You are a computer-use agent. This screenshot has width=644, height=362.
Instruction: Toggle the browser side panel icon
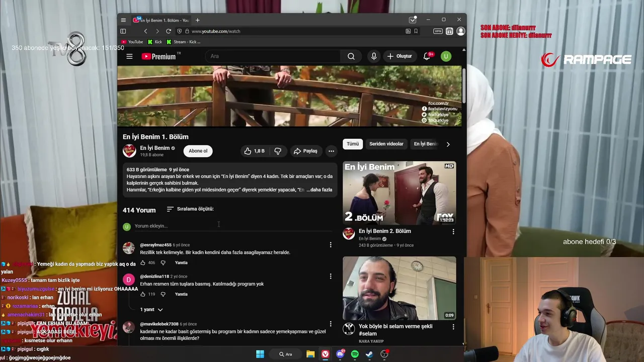point(123,31)
